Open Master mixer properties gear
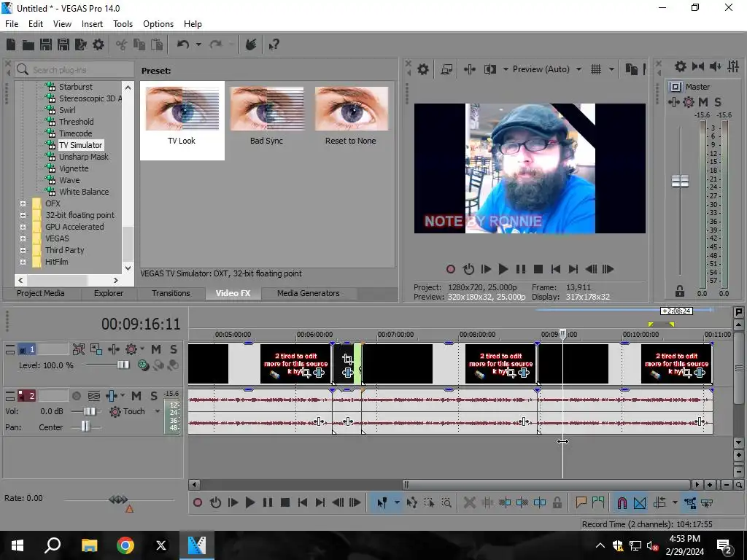This screenshot has width=747, height=560. 681,66
